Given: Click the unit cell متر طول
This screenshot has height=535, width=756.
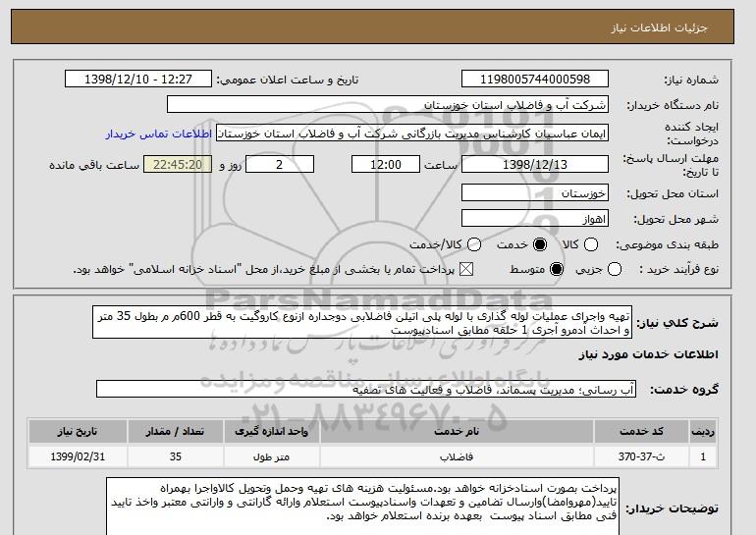Looking at the screenshot, I should [x=271, y=456].
